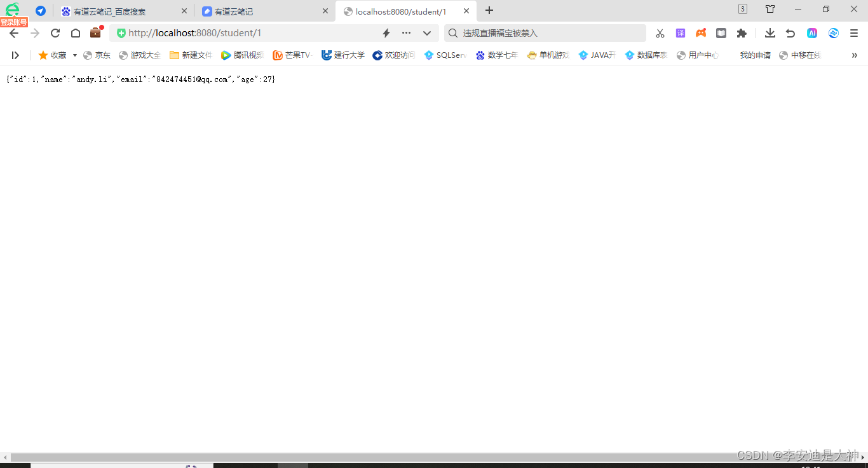Open the 游戏大全 bookmark

[x=140, y=55]
